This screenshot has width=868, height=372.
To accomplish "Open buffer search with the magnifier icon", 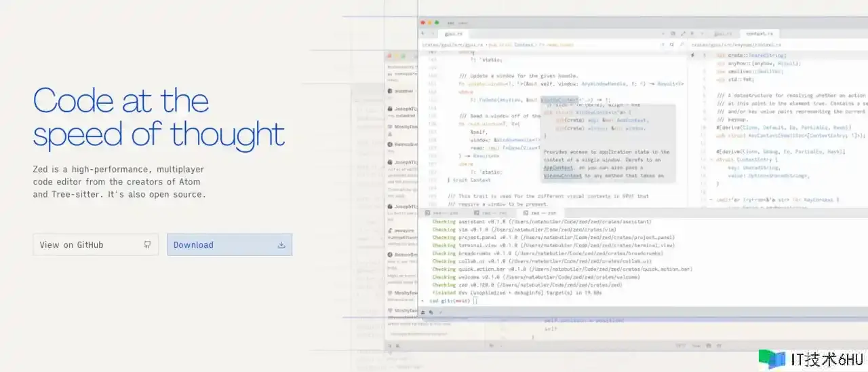I will (671, 45).
